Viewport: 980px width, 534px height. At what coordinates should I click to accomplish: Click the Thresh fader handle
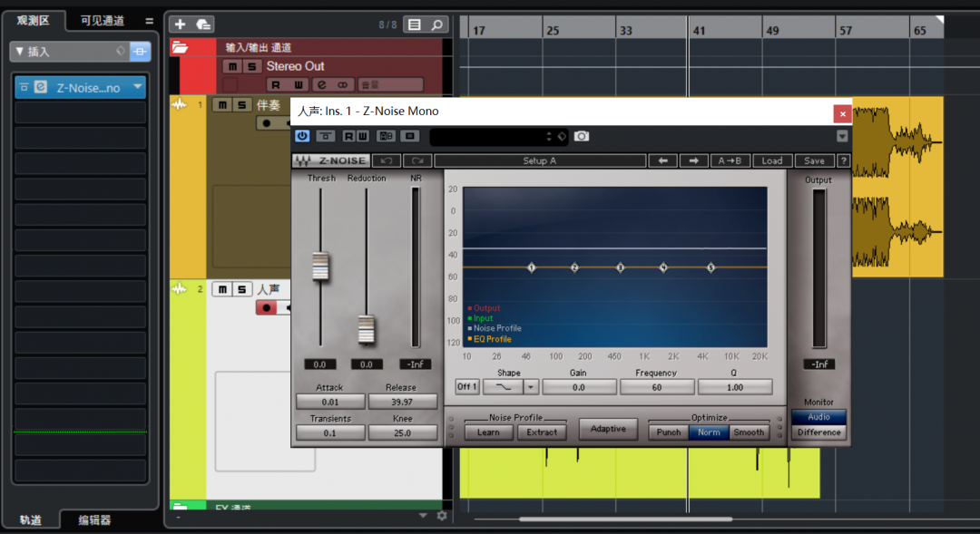click(x=320, y=267)
